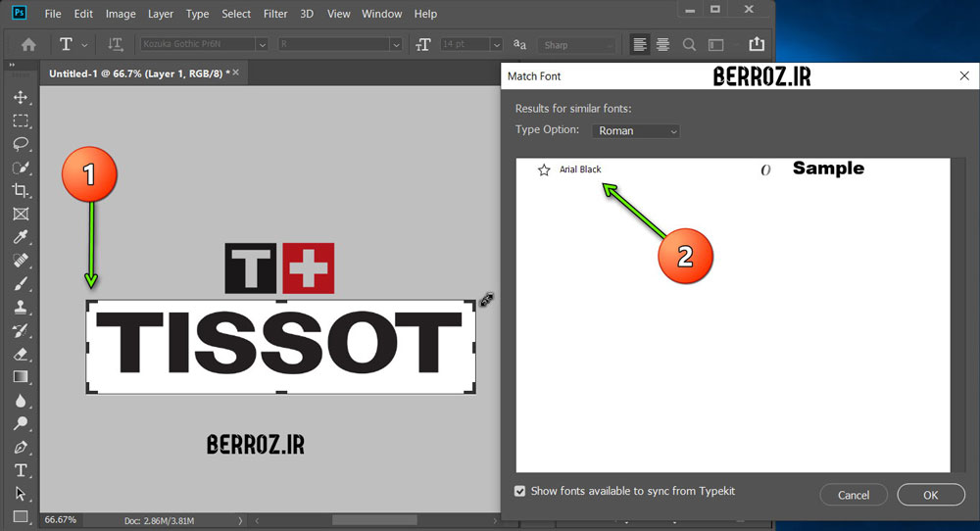980x531 pixels.
Task: Select the Blur tool
Action: coord(21,401)
